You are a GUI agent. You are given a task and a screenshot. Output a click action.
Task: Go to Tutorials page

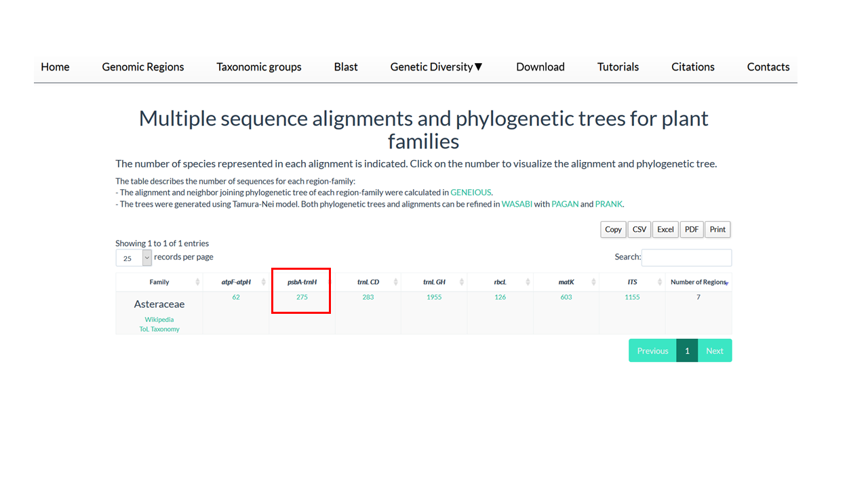point(618,66)
